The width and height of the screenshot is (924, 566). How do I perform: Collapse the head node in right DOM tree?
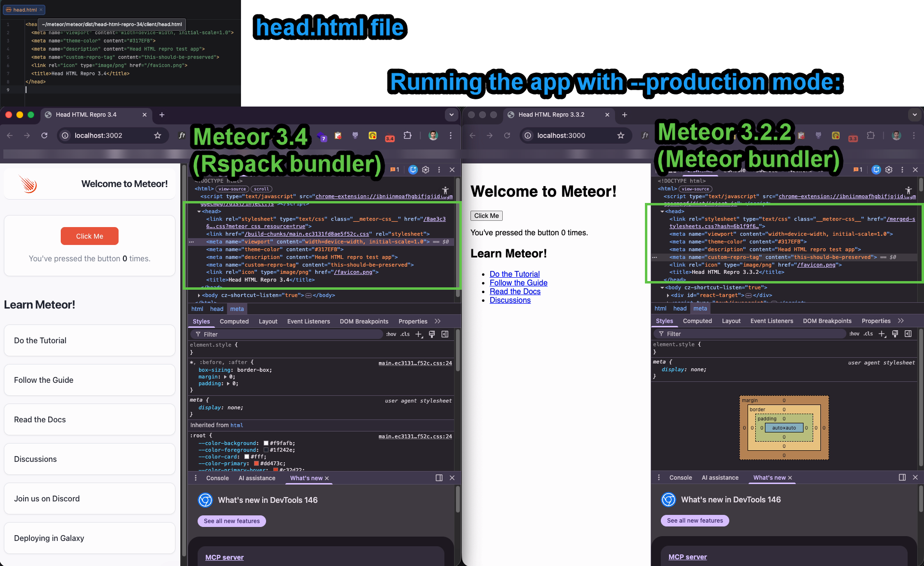(662, 212)
